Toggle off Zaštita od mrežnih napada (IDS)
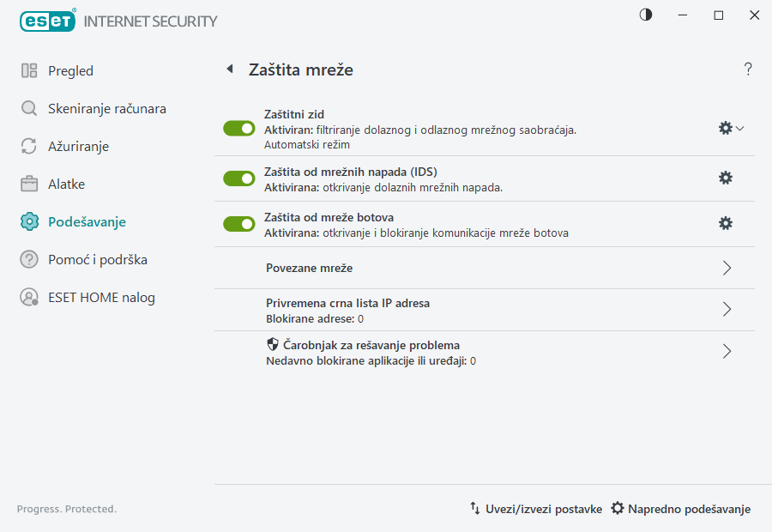772x532 pixels. coord(238,178)
